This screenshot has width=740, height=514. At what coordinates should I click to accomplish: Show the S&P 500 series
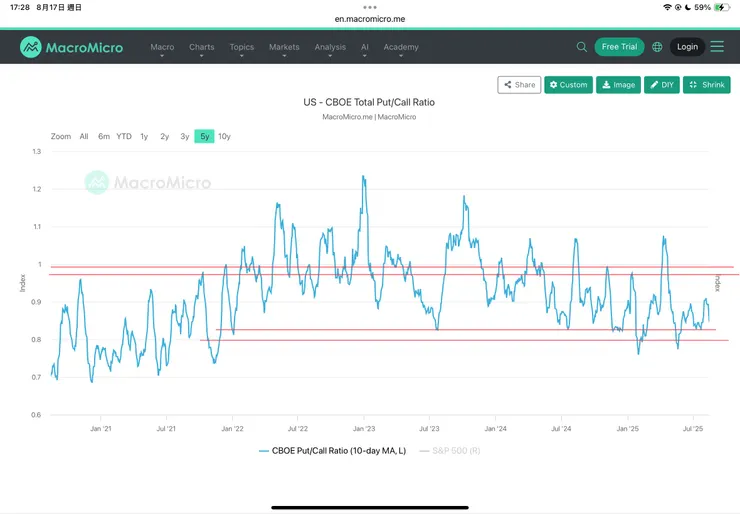(449, 451)
